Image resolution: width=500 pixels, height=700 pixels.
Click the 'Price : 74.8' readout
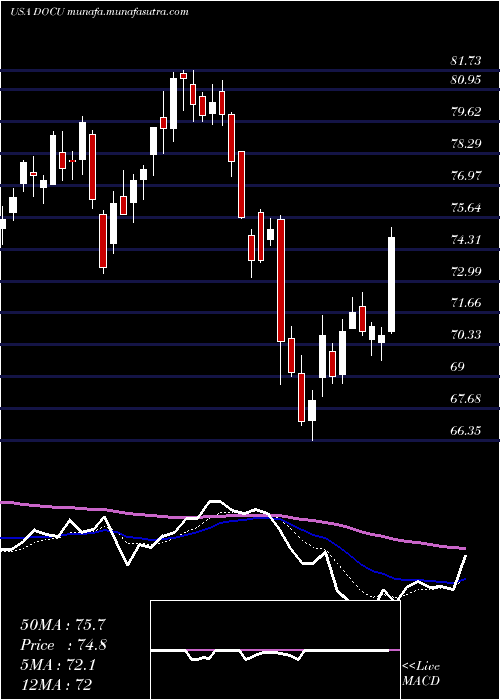(x=63, y=645)
